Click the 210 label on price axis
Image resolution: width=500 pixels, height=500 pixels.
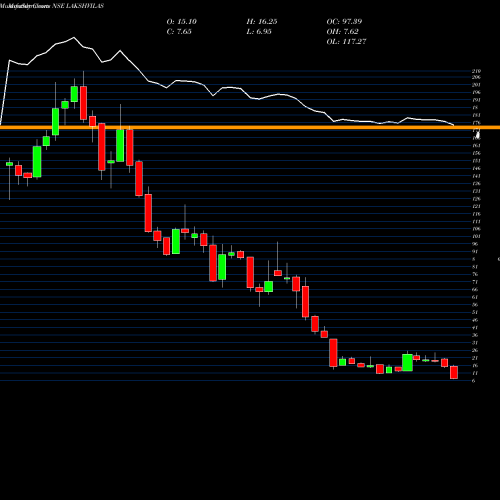pyautogui.click(x=476, y=71)
